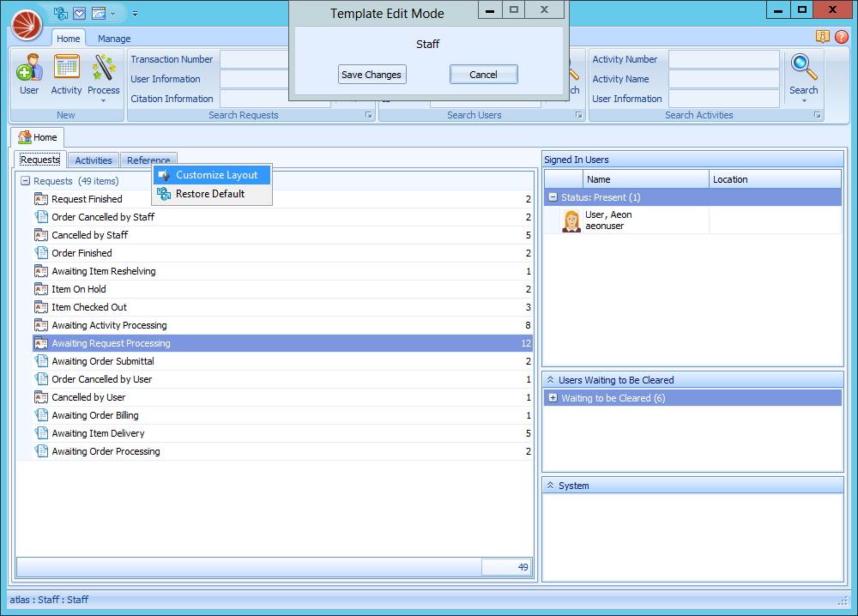Choose Customize Layout from context menu
Screen dimensions: 858x616
[216, 175]
